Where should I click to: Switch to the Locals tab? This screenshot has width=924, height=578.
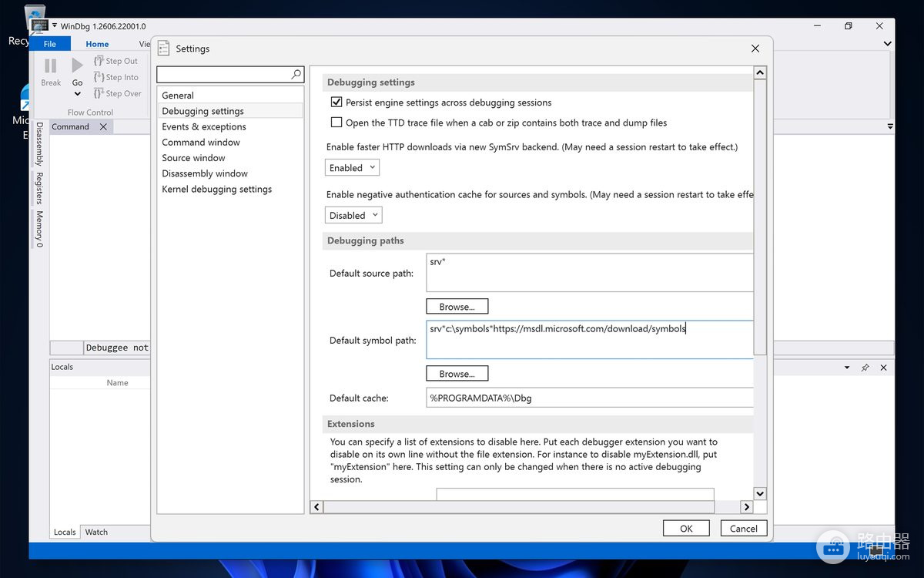65,532
